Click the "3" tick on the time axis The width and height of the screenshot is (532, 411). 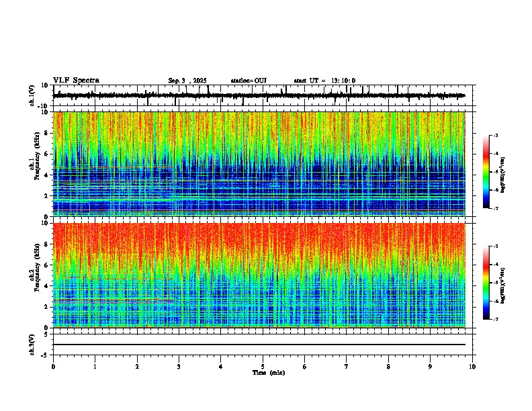[179, 367]
